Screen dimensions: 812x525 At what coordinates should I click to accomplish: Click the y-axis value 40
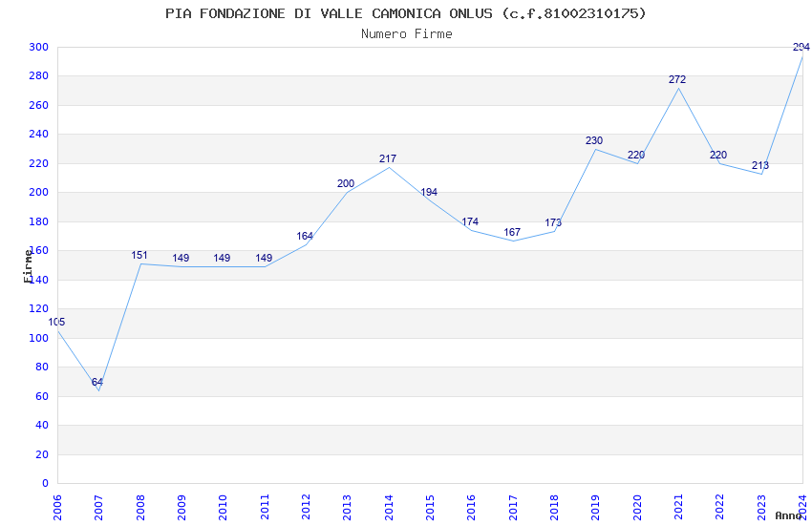[x=41, y=425]
